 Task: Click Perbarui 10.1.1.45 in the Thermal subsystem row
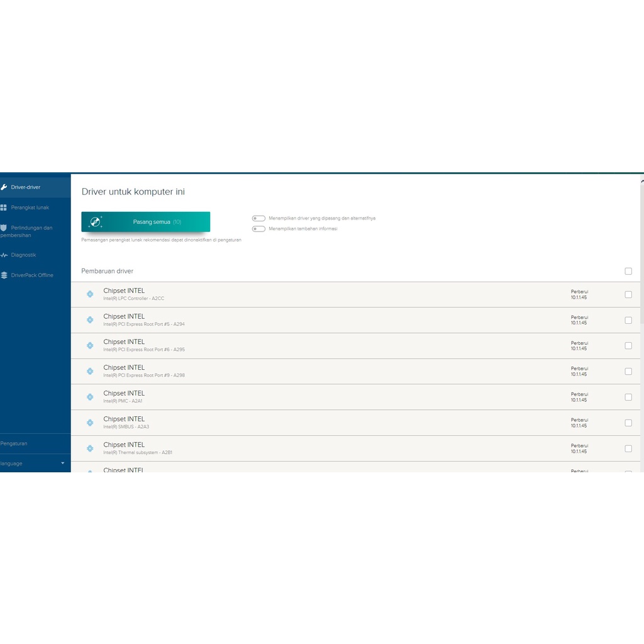point(579,448)
